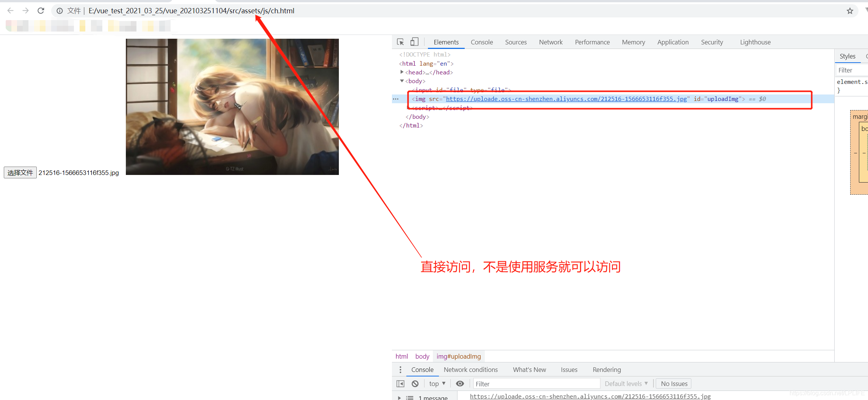Activate the DevTools element inspector tool
868x400 pixels.
tap(400, 42)
